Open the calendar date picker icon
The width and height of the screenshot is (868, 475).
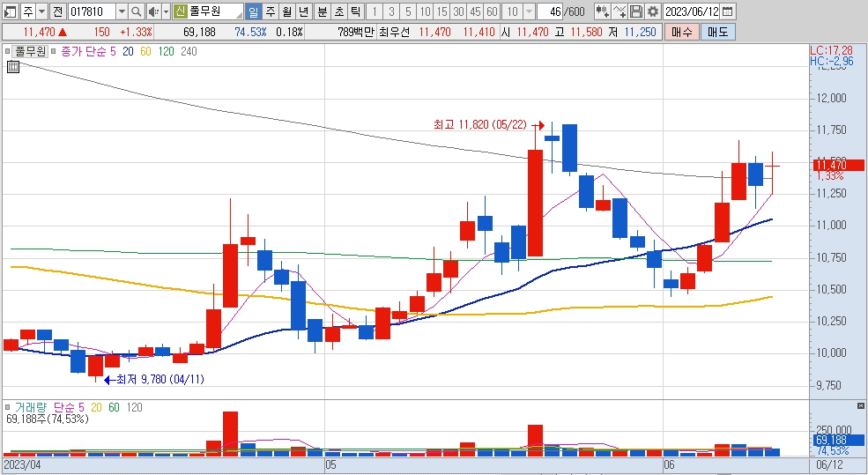728,11
